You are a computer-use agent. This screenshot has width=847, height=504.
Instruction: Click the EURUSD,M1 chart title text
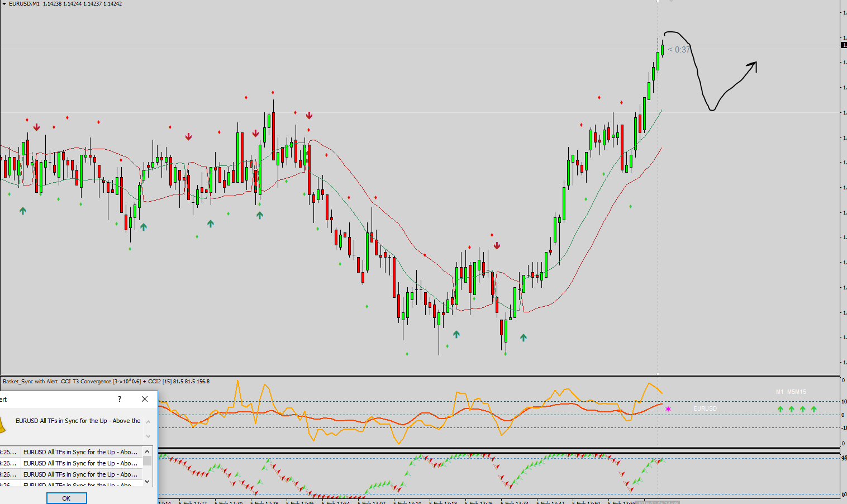[x=24, y=4]
